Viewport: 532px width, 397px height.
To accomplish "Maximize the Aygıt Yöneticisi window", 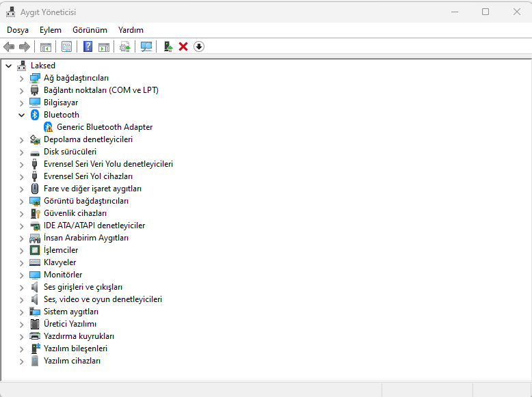I will click(486, 12).
